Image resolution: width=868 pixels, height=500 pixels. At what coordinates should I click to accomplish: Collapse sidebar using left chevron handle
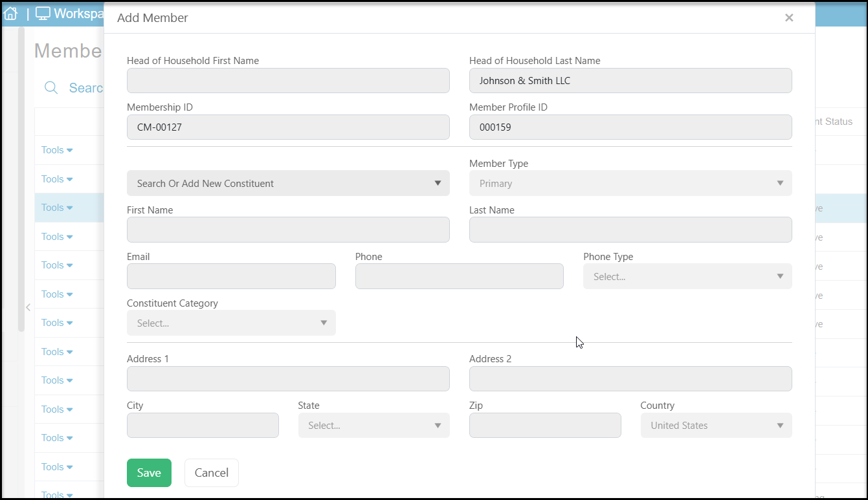point(28,308)
